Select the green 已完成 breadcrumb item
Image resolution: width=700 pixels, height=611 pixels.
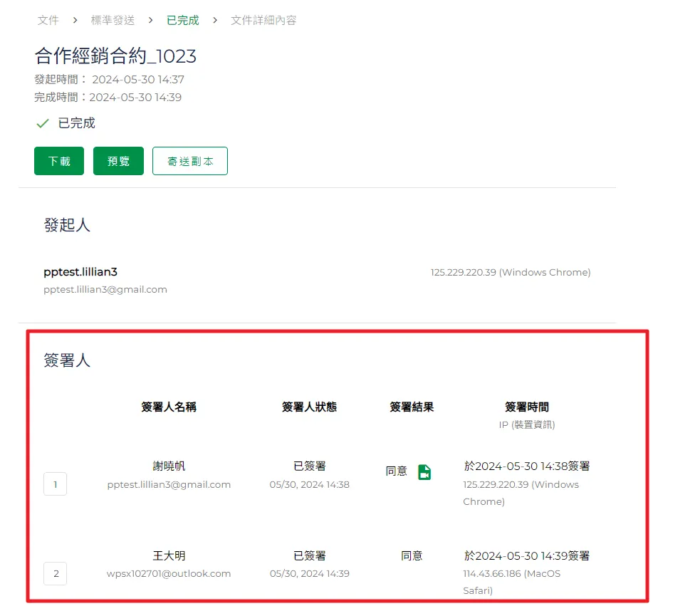(182, 21)
